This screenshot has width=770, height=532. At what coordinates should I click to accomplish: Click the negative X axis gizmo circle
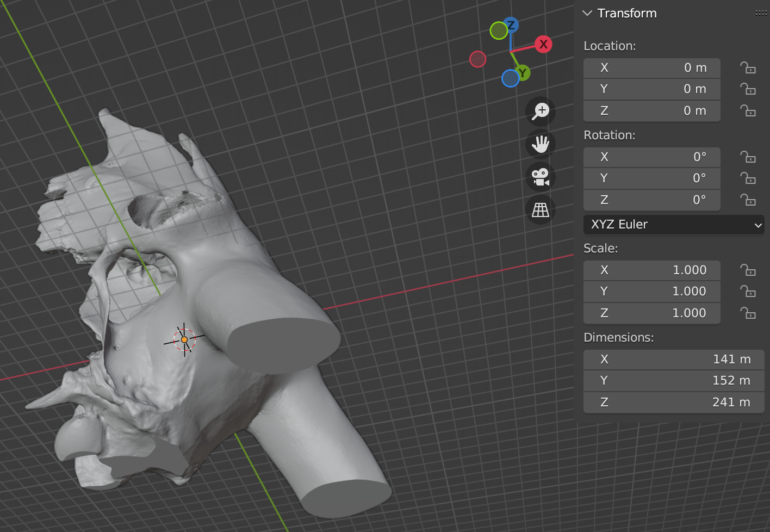point(477,59)
